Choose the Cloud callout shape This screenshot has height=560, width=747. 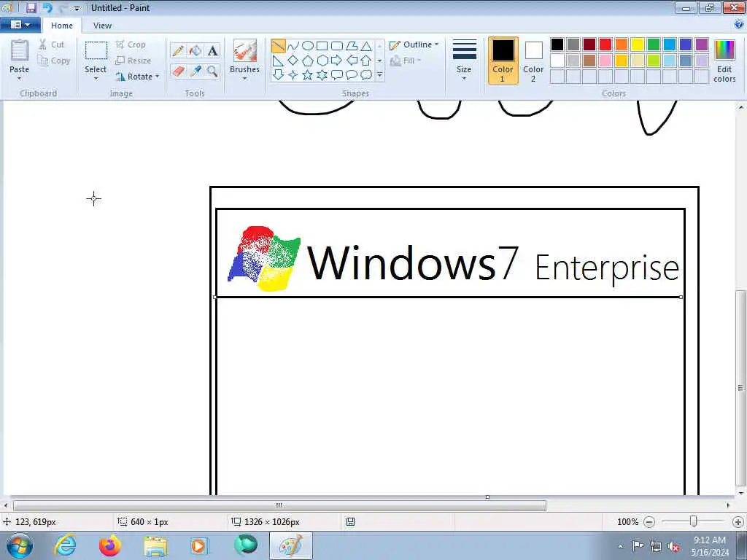[366, 75]
